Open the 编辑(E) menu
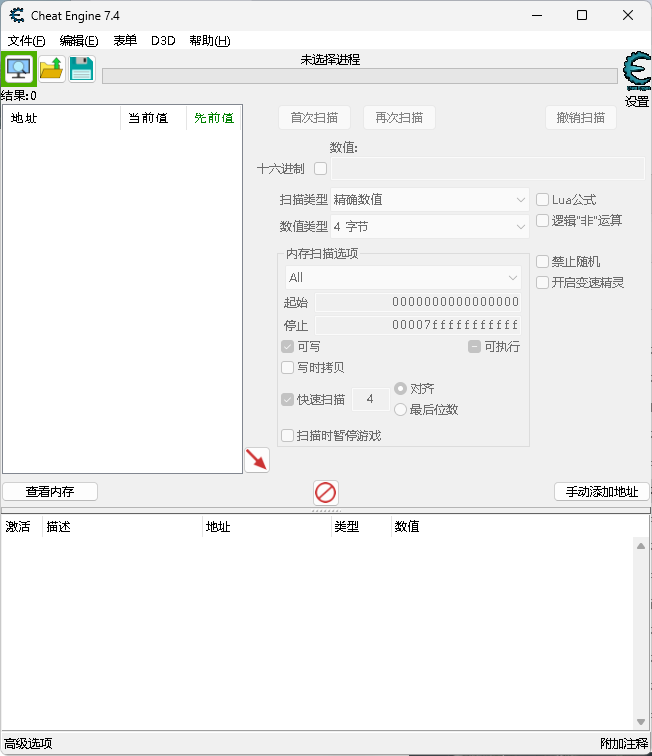The height and width of the screenshot is (756, 652). click(79, 40)
